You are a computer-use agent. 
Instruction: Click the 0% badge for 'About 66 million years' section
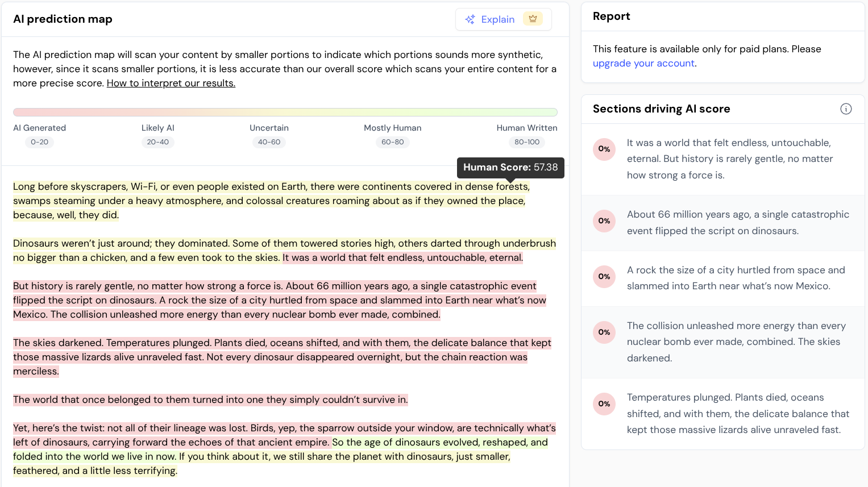(604, 220)
